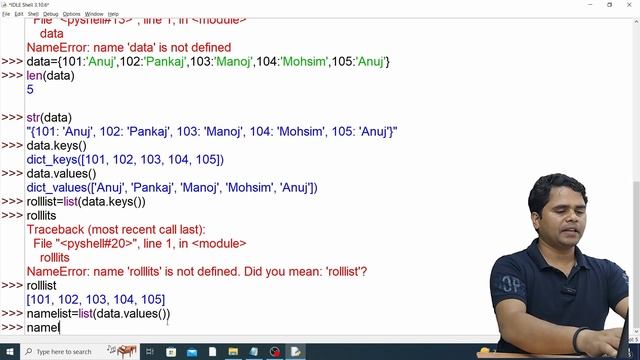This screenshot has width=640, height=360.
Task: Click NameError 'data' is not defined message
Action: coord(129,47)
